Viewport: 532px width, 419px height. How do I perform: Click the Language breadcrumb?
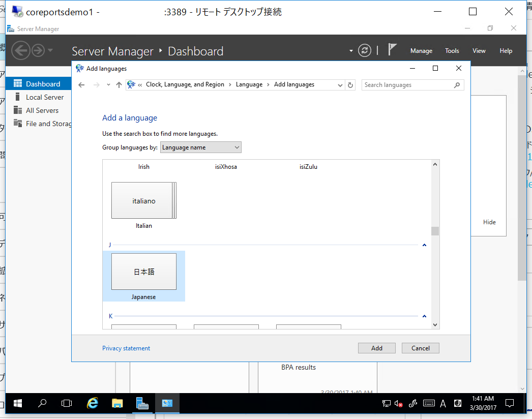point(249,84)
